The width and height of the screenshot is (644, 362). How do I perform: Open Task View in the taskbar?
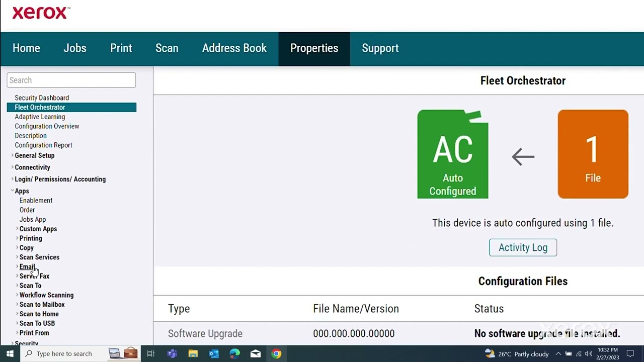coord(150,353)
